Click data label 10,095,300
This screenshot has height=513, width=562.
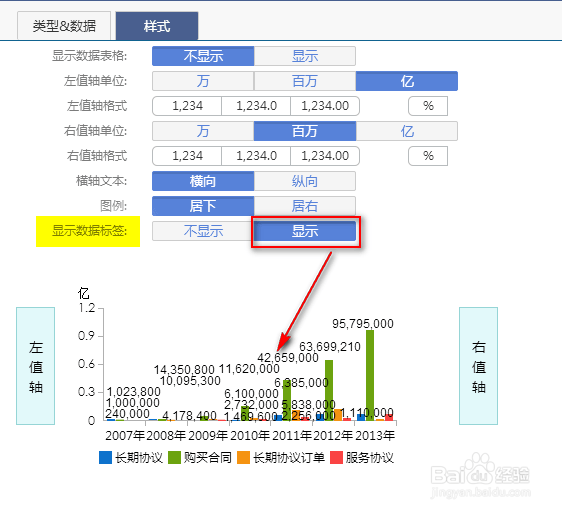pyautogui.click(x=190, y=381)
